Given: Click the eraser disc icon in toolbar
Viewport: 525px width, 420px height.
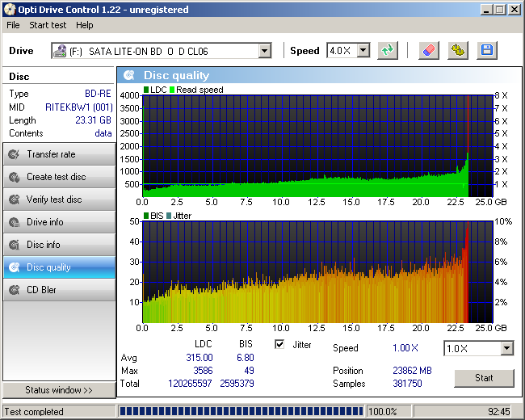Looking at the screenshot, I should click(x=429, y=51).
